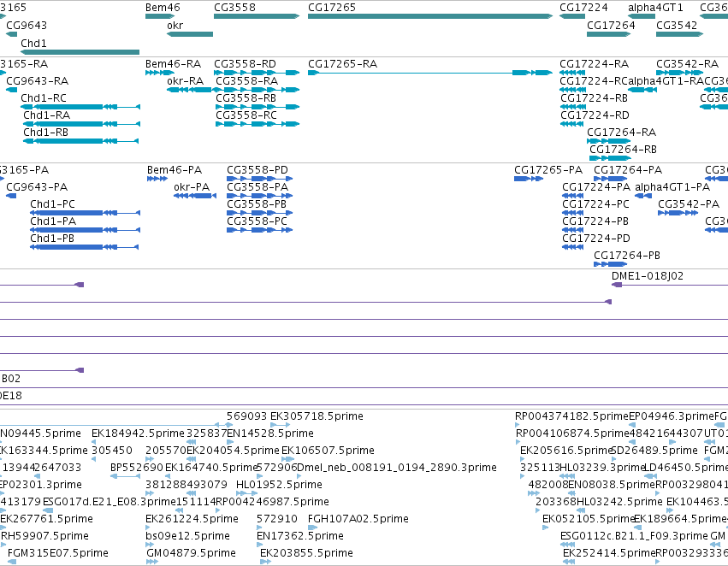Select transcript Chd1-RA label
Viewport: 728px width, 566px height.
[46, 115]
